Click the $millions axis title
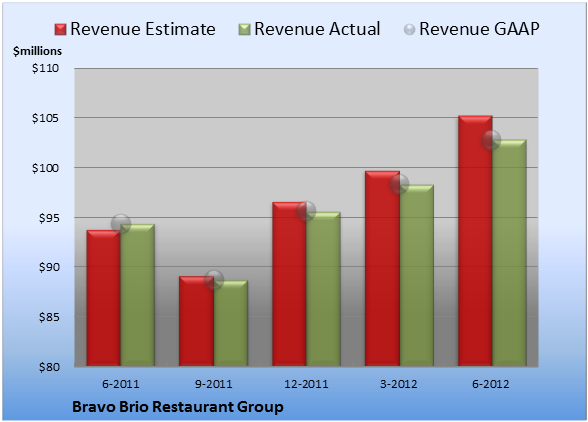 tap(38, 51)
